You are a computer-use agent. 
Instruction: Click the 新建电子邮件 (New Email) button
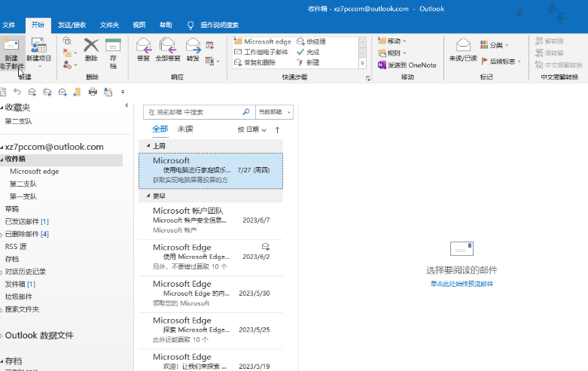point(11,53)
